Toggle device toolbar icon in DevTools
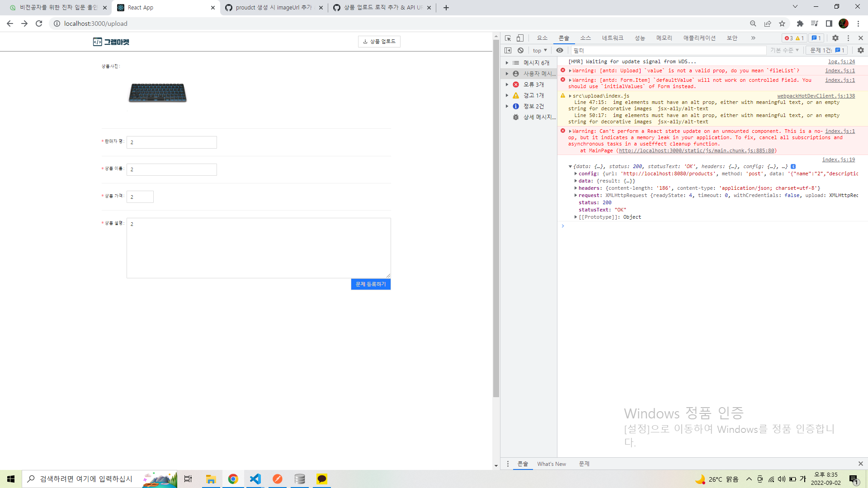 [520, 38]
